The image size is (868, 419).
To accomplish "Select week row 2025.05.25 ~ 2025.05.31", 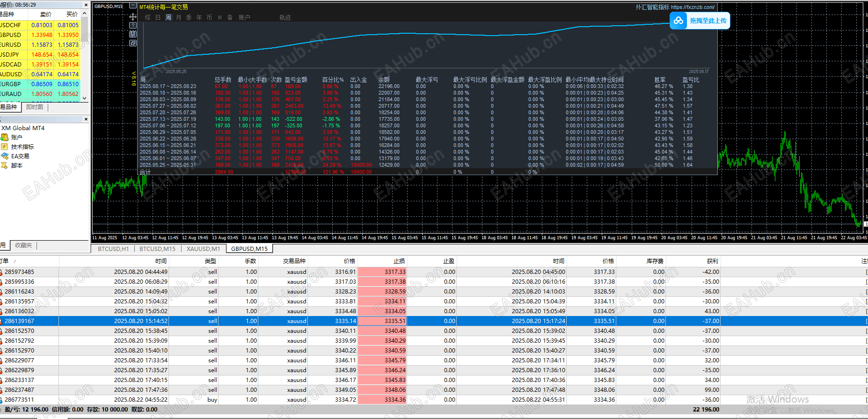I will click(428, 165).
